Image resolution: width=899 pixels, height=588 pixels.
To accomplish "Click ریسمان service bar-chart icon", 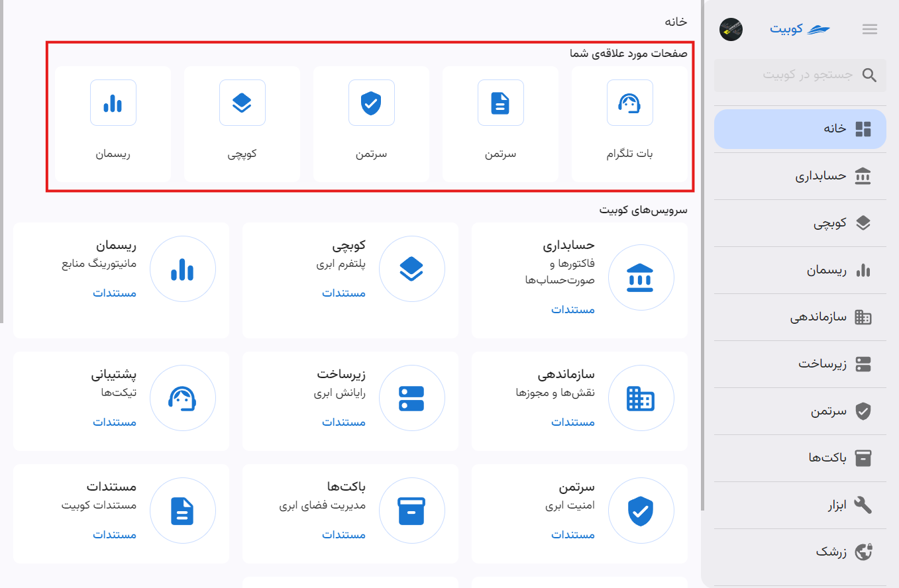I will (x=183, y=269).
